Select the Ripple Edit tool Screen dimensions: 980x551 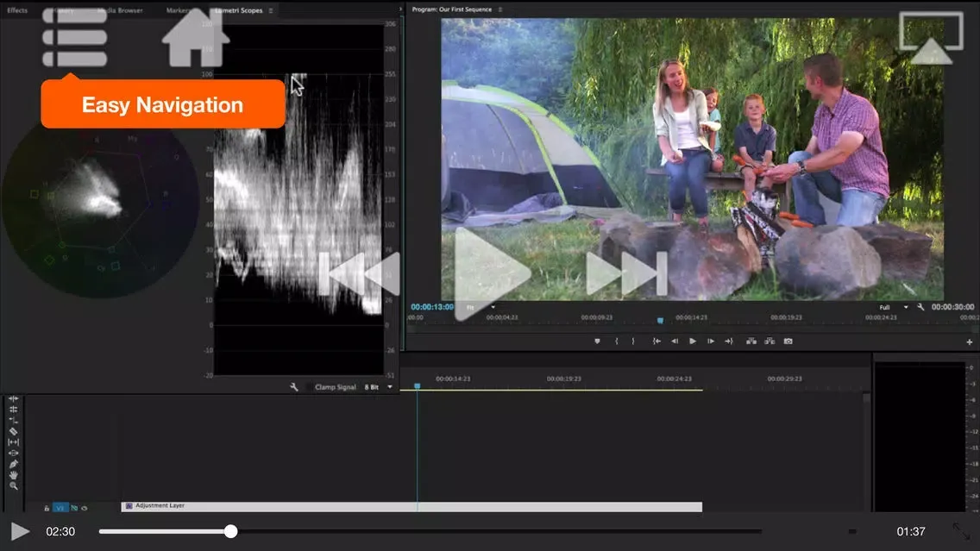tap(13, 398)
